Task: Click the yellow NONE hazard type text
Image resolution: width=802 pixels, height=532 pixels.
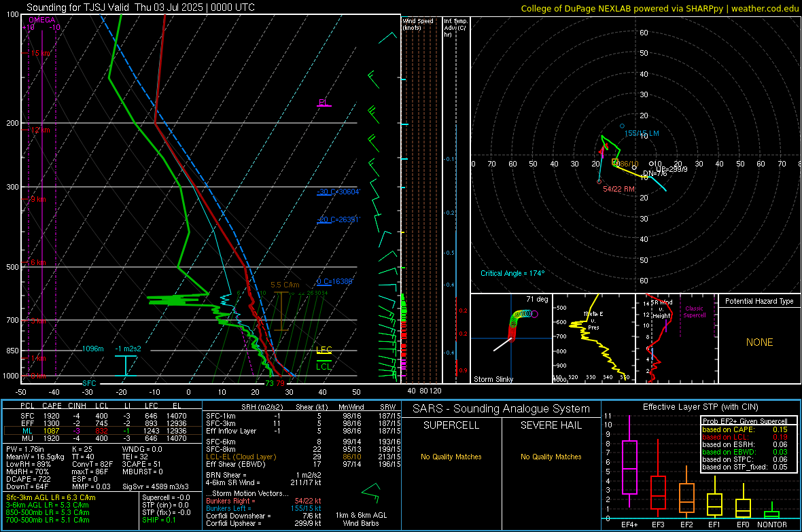Action: click(759, 342)
